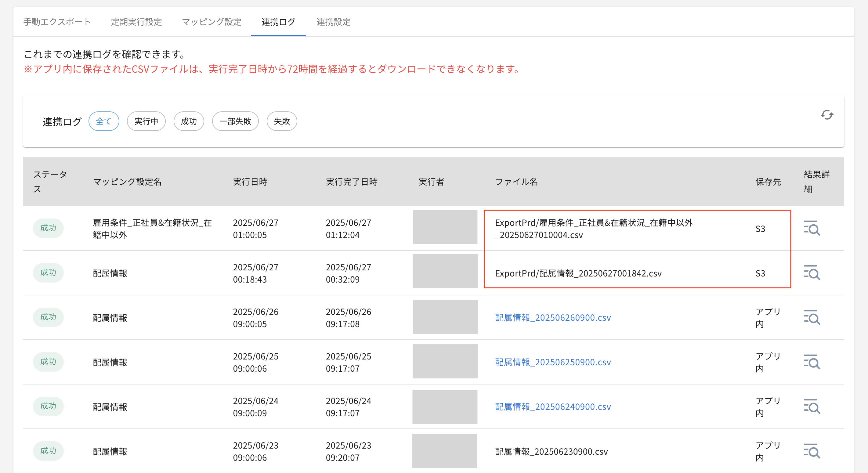Open result details for the 2025/06/24 row
The width and height of the screenshot is (868, 473).
point(812,407)
